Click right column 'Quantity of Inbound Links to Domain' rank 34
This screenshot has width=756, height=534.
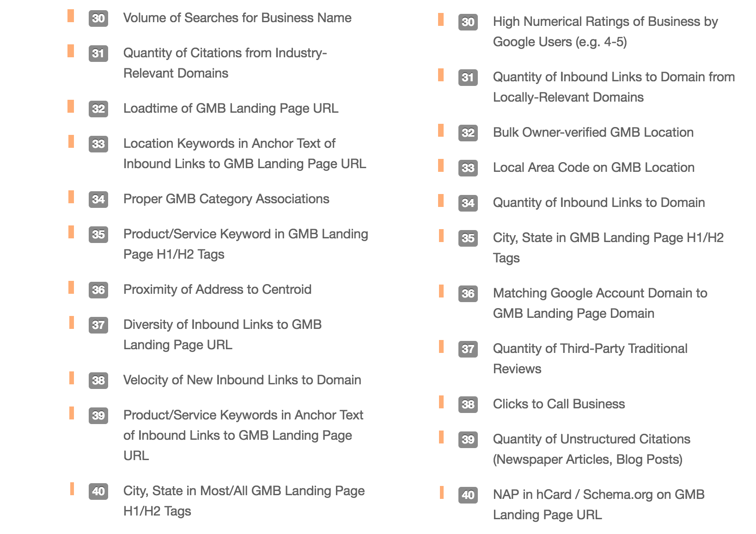pyautogui.click(x=599, y=203)
